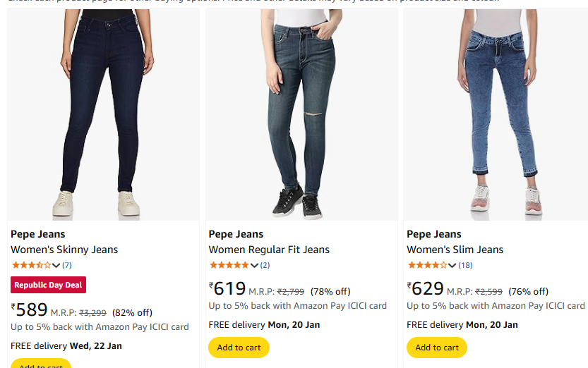Click the 5-star rating on Women Regular Fit Jeans
Screen dimensions: 588x368
(x=229, y=265)
